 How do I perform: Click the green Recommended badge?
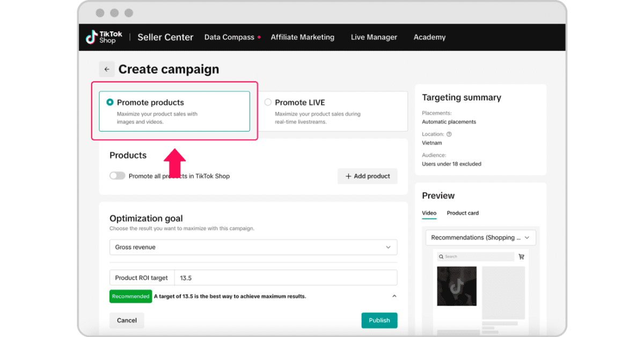pyautogui.click(x=131, y=296)
